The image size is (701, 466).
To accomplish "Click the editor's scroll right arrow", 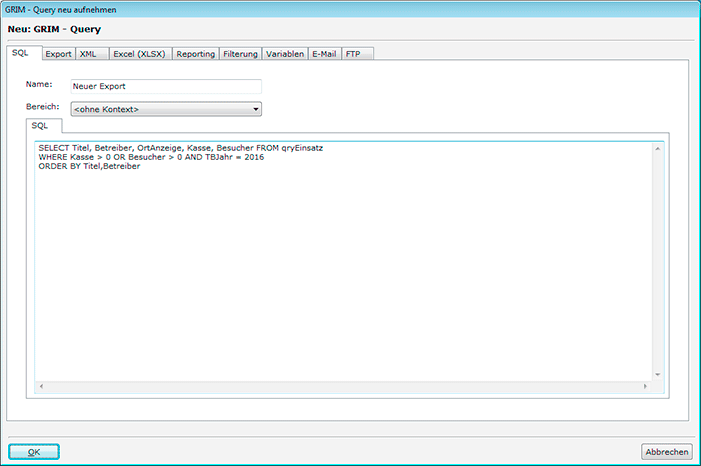I will click(x=646, y=385).
